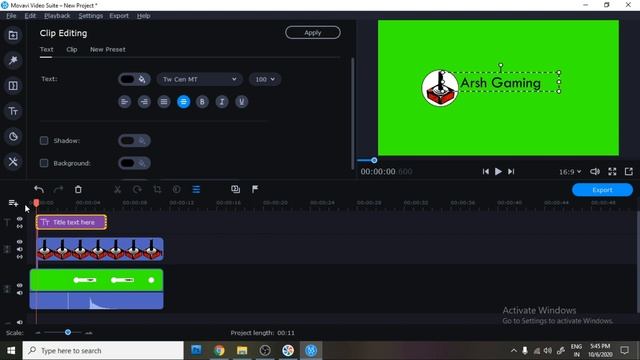Redo action using the forward arrow
Screen dimensions: 640x360
click(58, 189)
